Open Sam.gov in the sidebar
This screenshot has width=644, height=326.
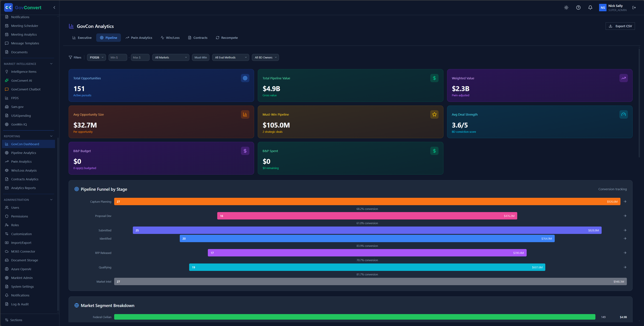coord(28,107)
